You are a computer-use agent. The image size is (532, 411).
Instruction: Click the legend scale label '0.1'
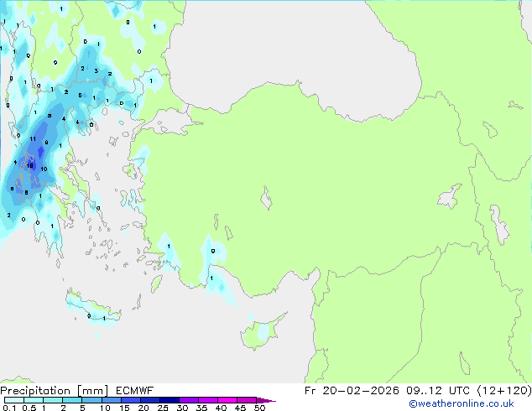tap(9, 408)
